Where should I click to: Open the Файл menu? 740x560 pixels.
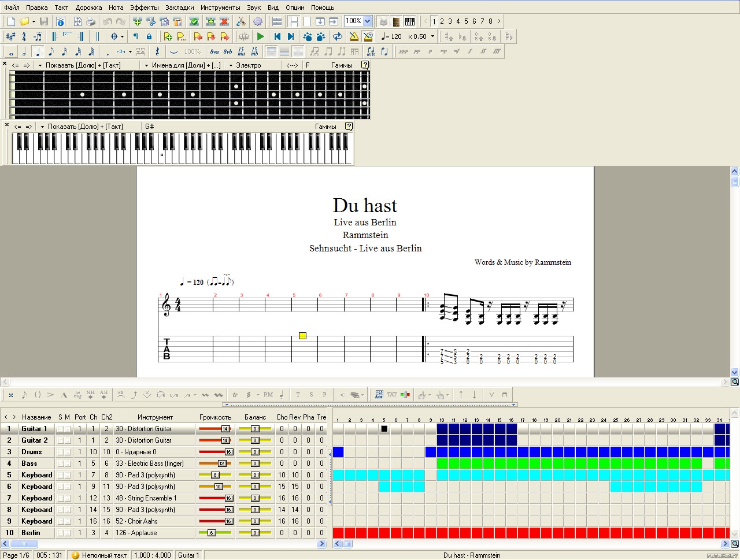point(12,8)
